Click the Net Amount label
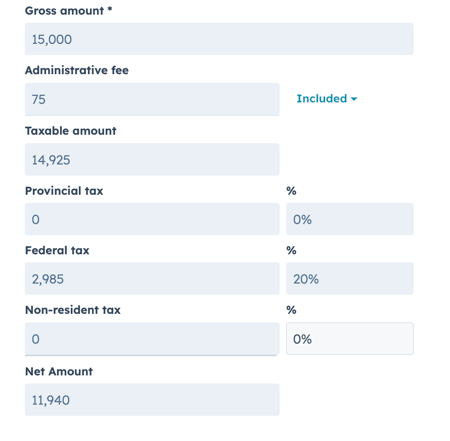 click(59, 371)
